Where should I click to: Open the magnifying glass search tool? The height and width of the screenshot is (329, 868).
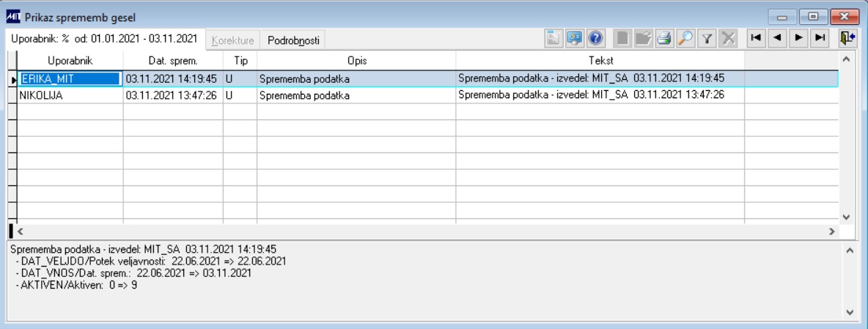coord(686,38)
